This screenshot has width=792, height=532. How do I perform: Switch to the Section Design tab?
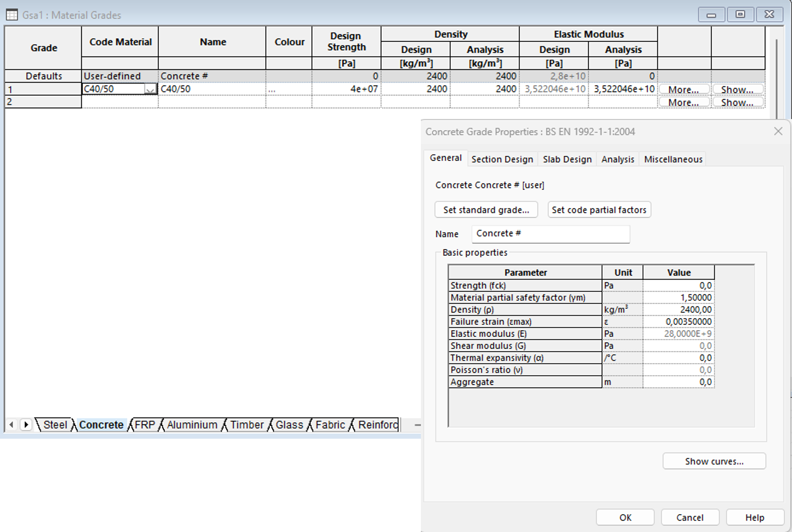tap(502, 159)
